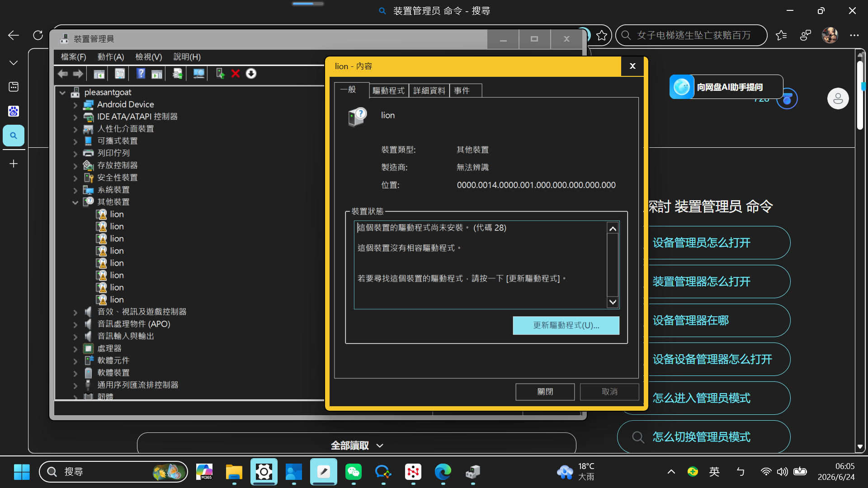This screenshot has height=488, width=868.
Task: Open the 檔案(F) menu
Action: (x=74, y=57)
